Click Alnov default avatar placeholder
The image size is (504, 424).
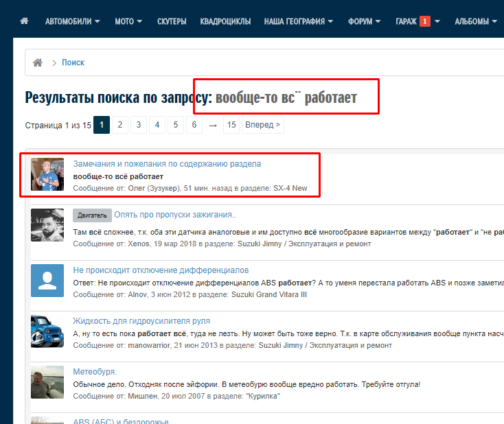(47, 281)
